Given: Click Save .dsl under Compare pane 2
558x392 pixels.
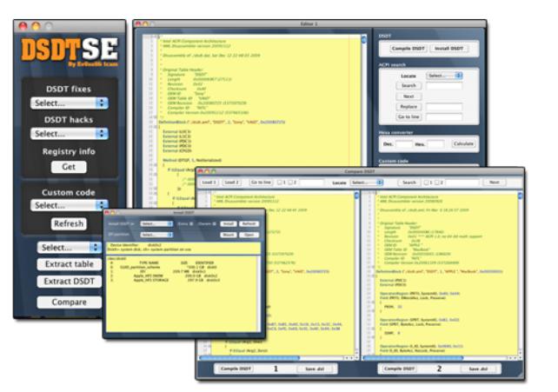Looking at the screenshot, I should click(479, 369).
